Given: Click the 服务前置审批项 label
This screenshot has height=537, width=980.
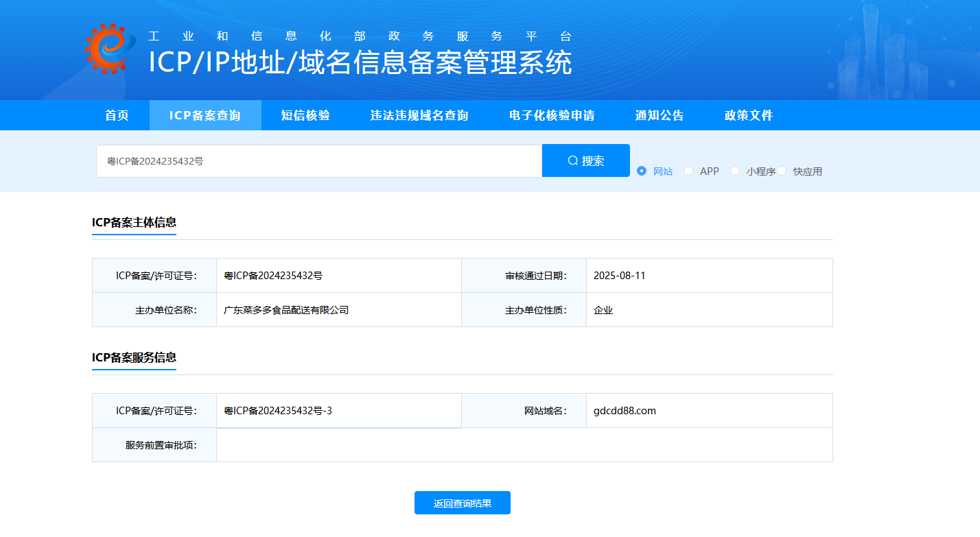Looking at the screenshot, I should point(161,445).
